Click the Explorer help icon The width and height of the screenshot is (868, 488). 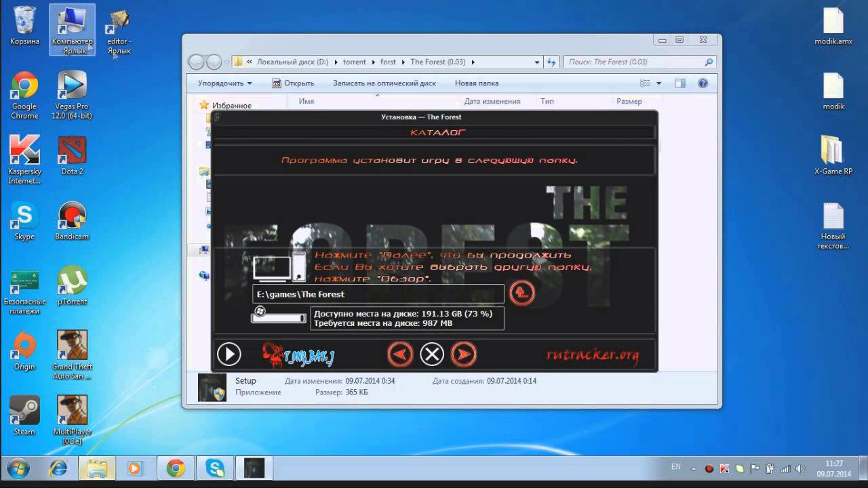coord(703,83)
